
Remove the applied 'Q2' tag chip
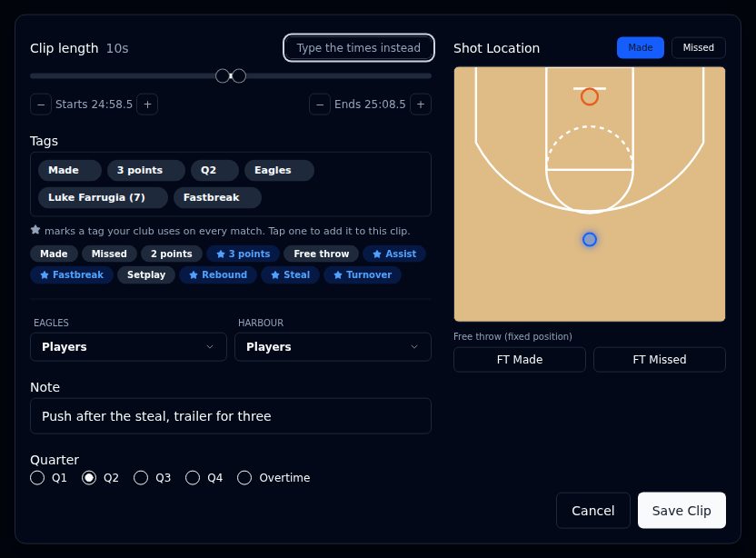[214, 170]
